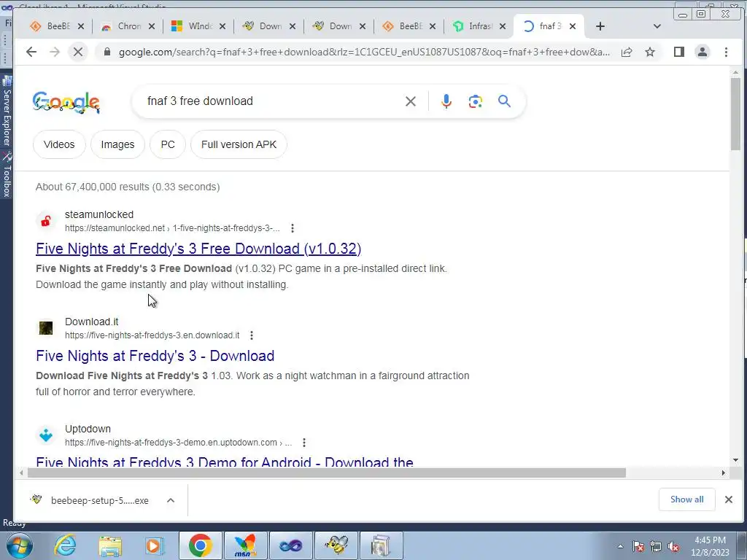
Task: Switch to the Chrome tab
Action: point(128,26)
